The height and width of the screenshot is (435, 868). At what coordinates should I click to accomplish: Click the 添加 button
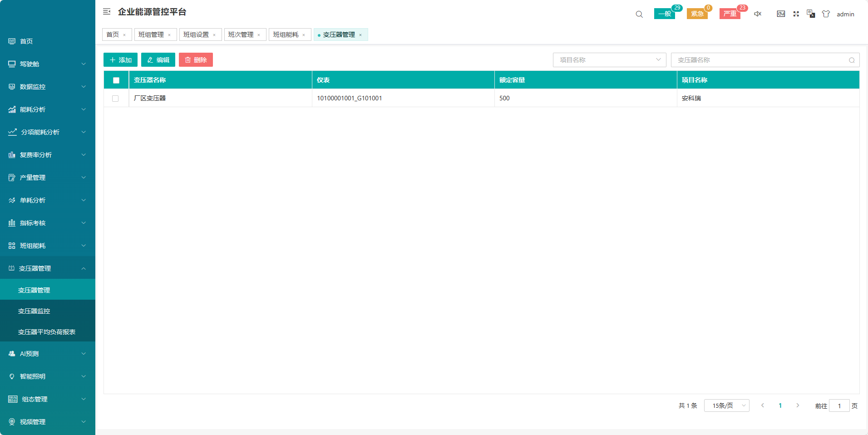120,60
